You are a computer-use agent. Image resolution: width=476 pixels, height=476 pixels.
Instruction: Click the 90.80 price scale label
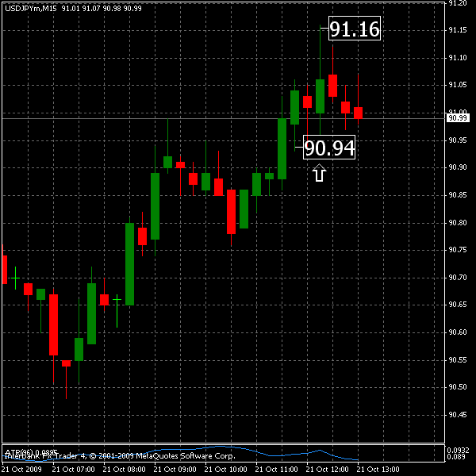click(458, 223)
